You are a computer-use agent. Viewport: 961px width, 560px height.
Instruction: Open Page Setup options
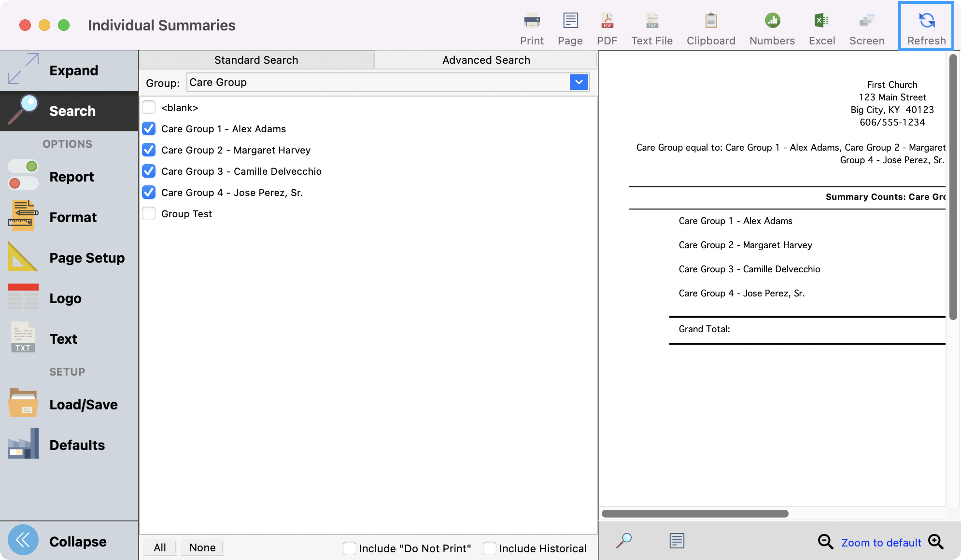tap(87, 257)
